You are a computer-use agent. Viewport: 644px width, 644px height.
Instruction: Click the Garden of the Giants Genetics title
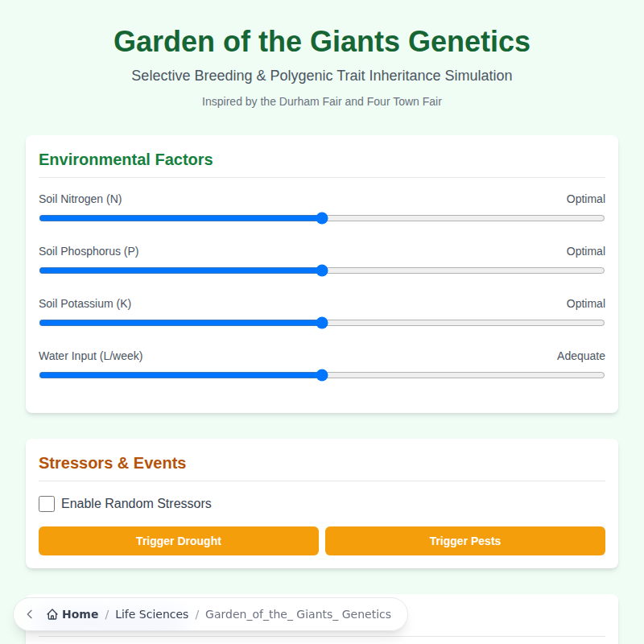pyautogui.click(x=322, y=41)
